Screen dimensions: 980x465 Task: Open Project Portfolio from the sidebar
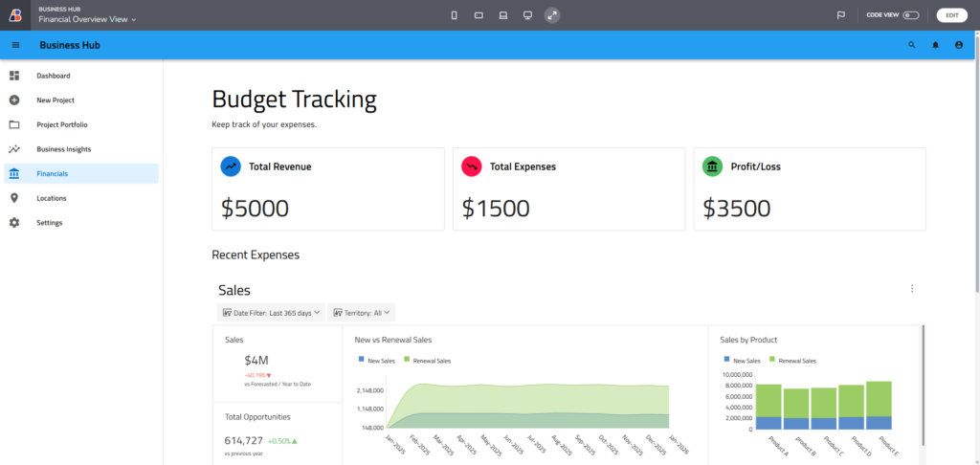(x=62, y=124)
